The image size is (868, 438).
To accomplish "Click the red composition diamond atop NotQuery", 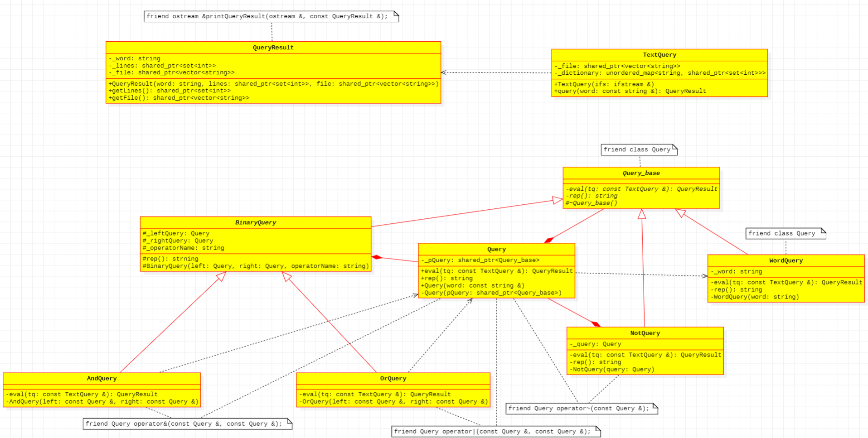I will click(596, 324).
